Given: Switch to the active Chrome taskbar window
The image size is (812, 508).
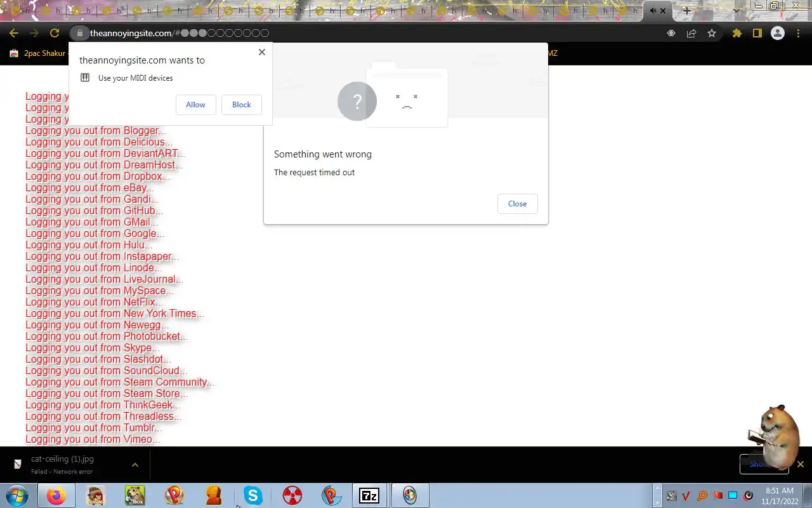Looking at the screenshot, I should tap(410, 495).
